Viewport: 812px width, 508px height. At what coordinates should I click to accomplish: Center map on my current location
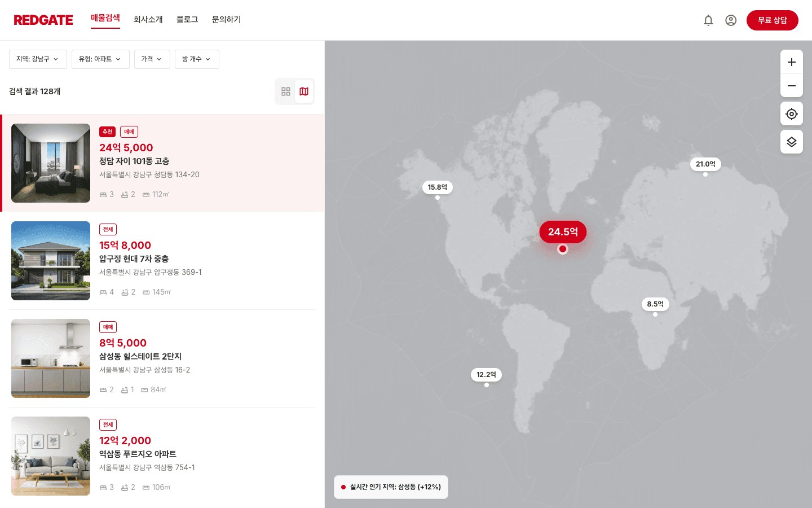pos(791,114)
